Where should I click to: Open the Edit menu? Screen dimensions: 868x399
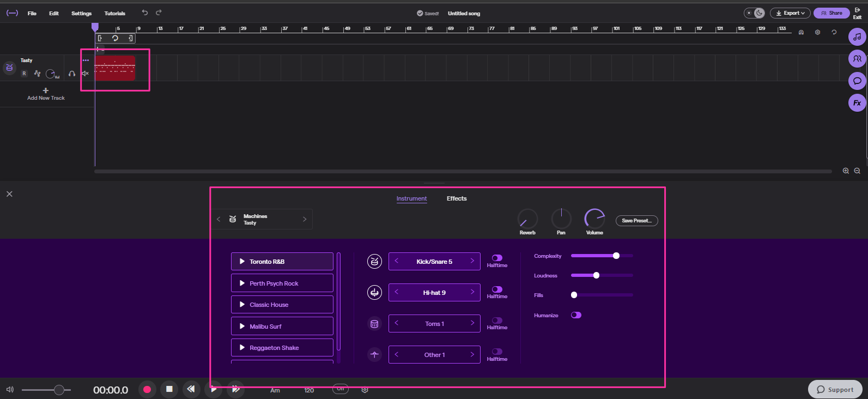[x=54, y=13]
